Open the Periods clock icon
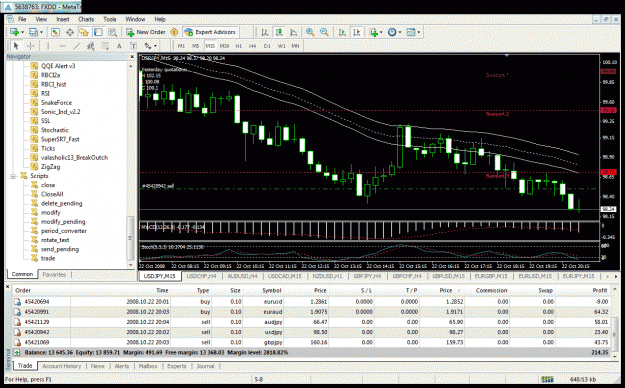The height and width of the screenshot is (388, 625). [x=392, y=32]
